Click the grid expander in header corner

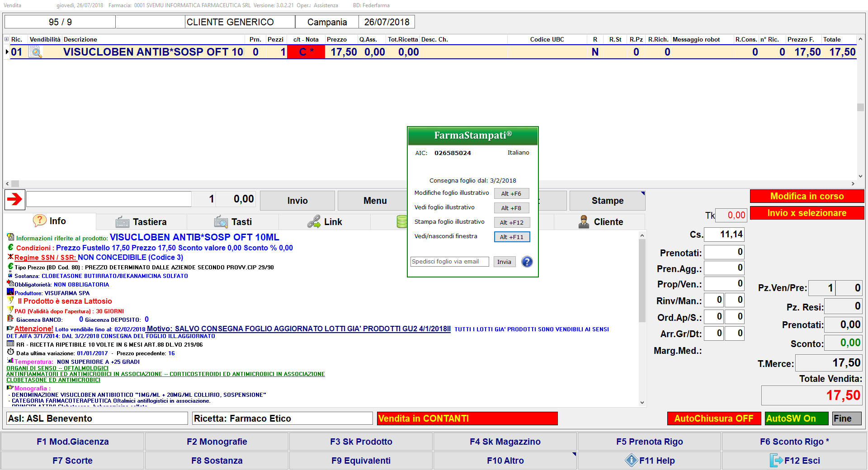click(6, 39)
